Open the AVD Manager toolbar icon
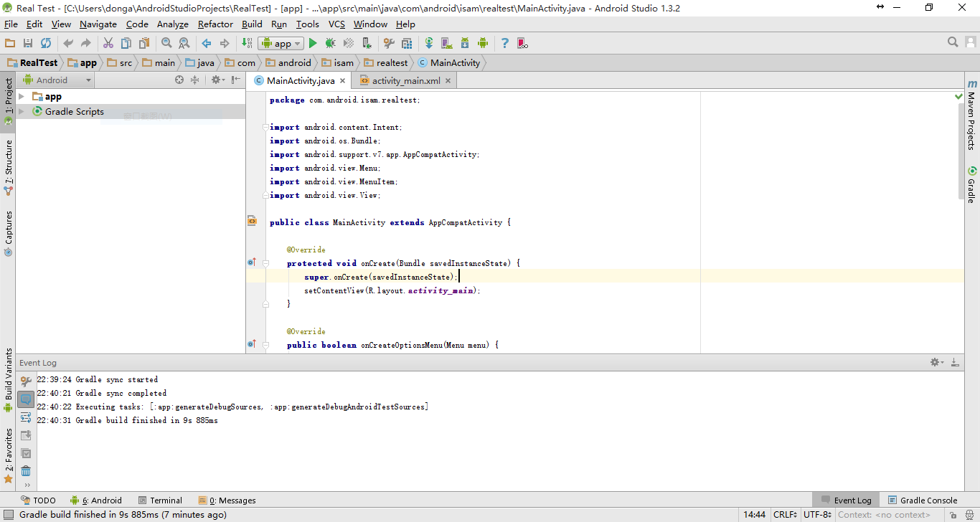 coord(446,44)
